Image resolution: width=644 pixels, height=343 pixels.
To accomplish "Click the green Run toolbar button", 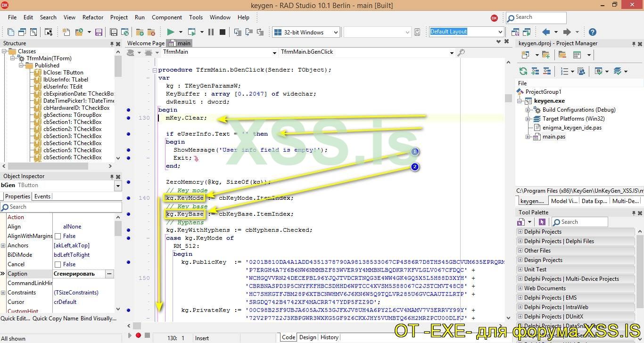I will point(170,32).
